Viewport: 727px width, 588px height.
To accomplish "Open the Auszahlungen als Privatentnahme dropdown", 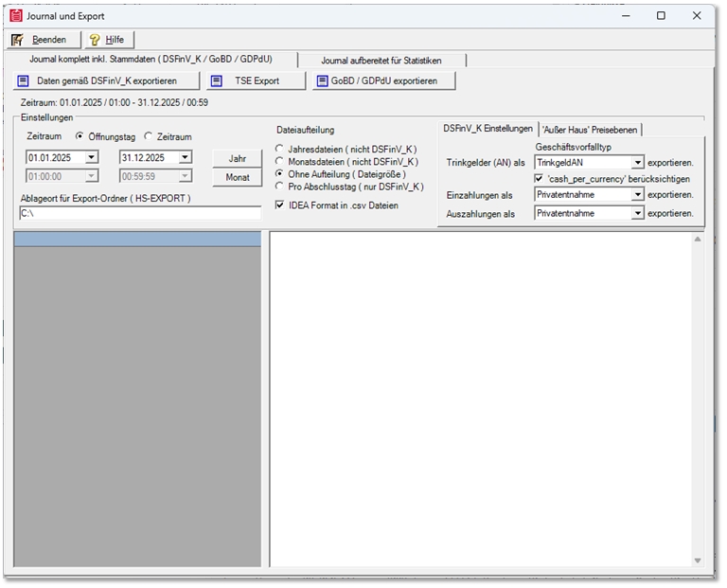I will pos(638,214).
